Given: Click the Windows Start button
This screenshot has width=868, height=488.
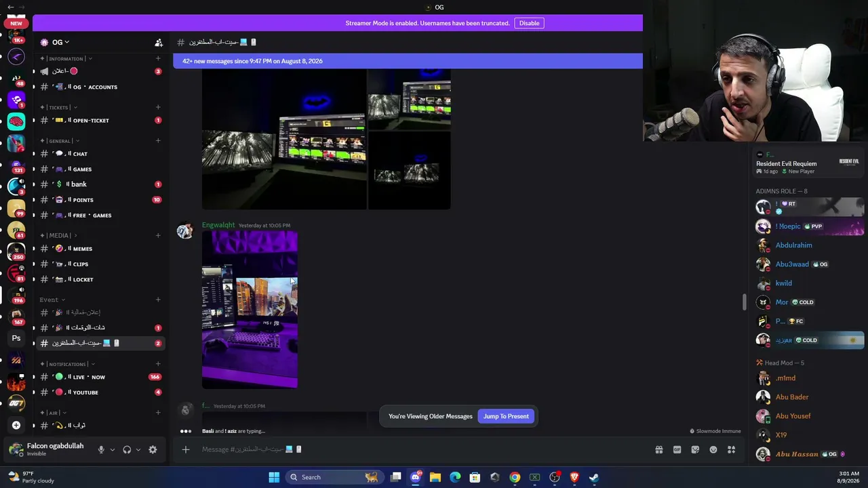Looking at the screenshot, I should coord(274,477).
